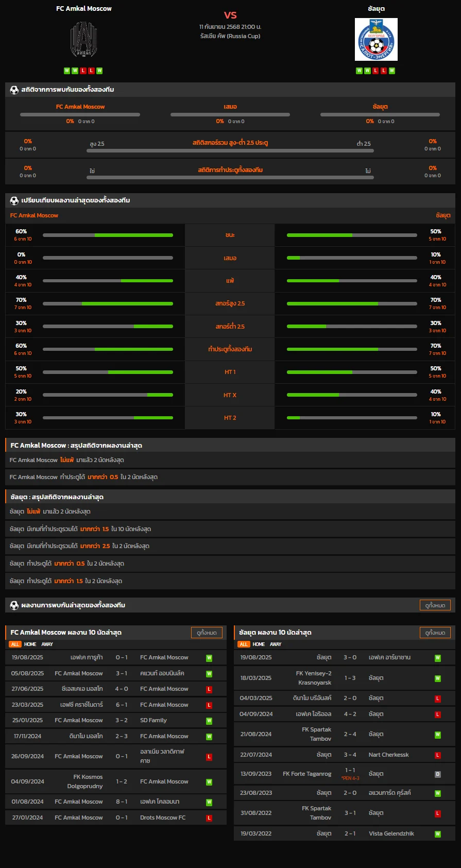Click the 'HT X' stat label
This screenshot has width=461, height=868.
point(230,395)
